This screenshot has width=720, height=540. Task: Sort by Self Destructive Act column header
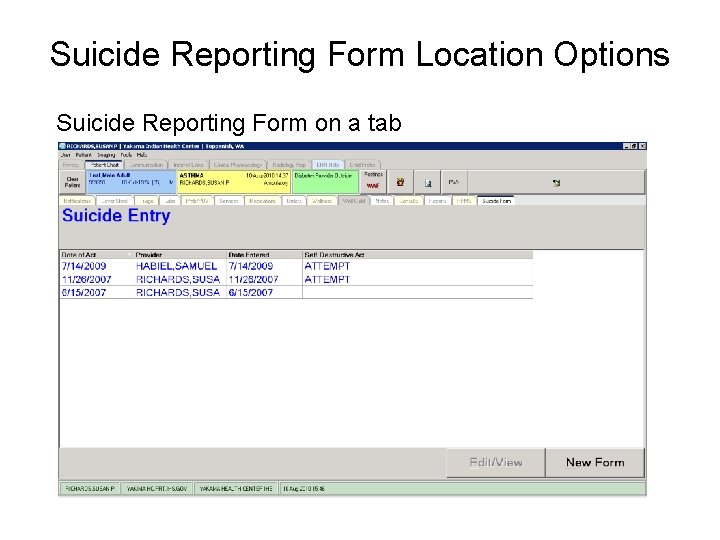(x=417, y=255)
